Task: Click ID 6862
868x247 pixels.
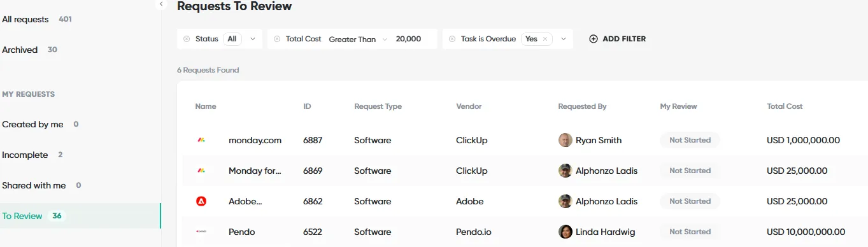Action: [x=313, y=201]
